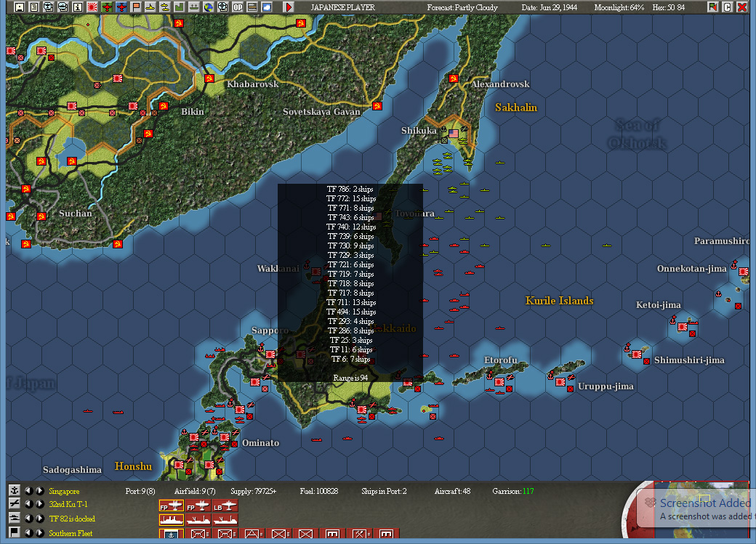Click the single yellow ship toolbar icon
This screenshot has height=544, width=756.
point(150,7)
